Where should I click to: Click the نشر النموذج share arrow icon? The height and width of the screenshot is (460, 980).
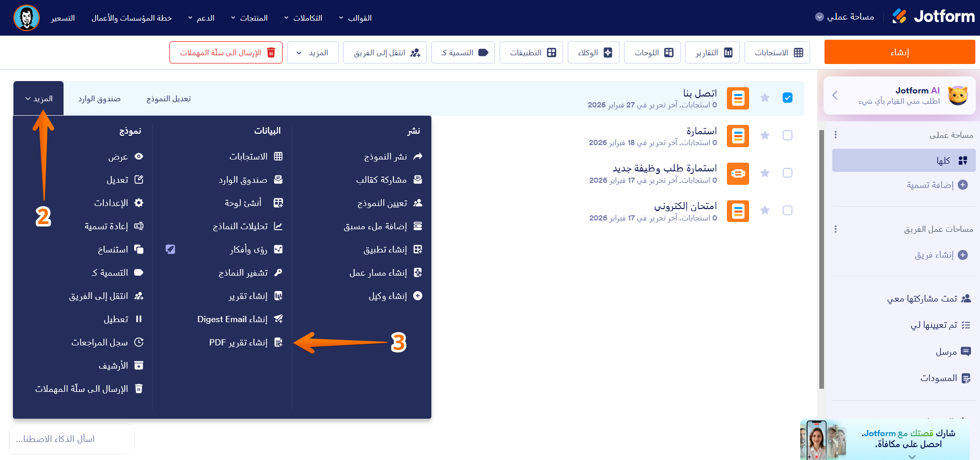click(418, 156)
